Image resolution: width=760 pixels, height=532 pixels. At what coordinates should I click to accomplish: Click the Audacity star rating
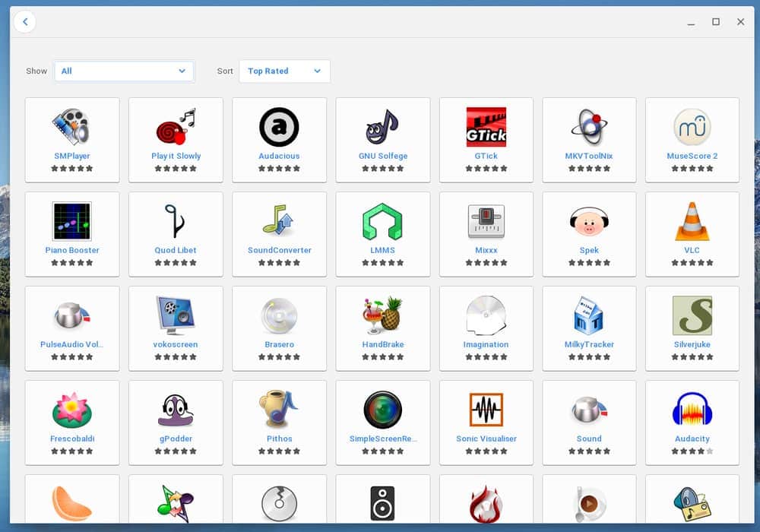[x=692, y=451]
